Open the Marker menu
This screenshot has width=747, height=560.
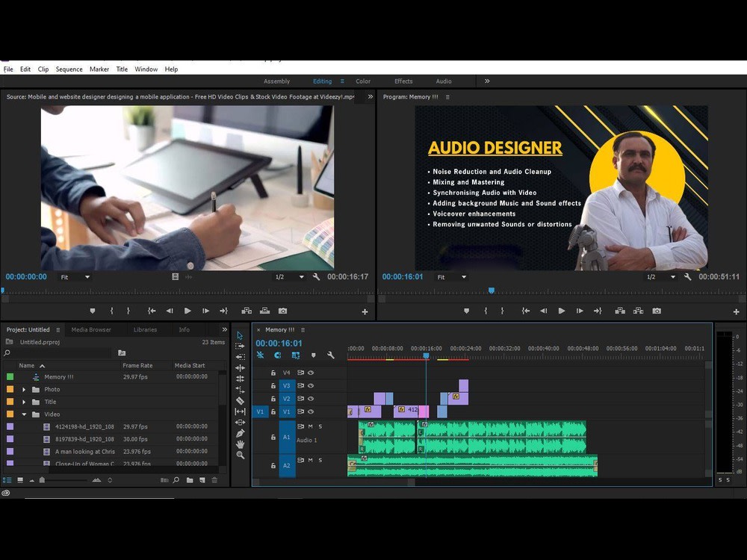tap(99, 69)
